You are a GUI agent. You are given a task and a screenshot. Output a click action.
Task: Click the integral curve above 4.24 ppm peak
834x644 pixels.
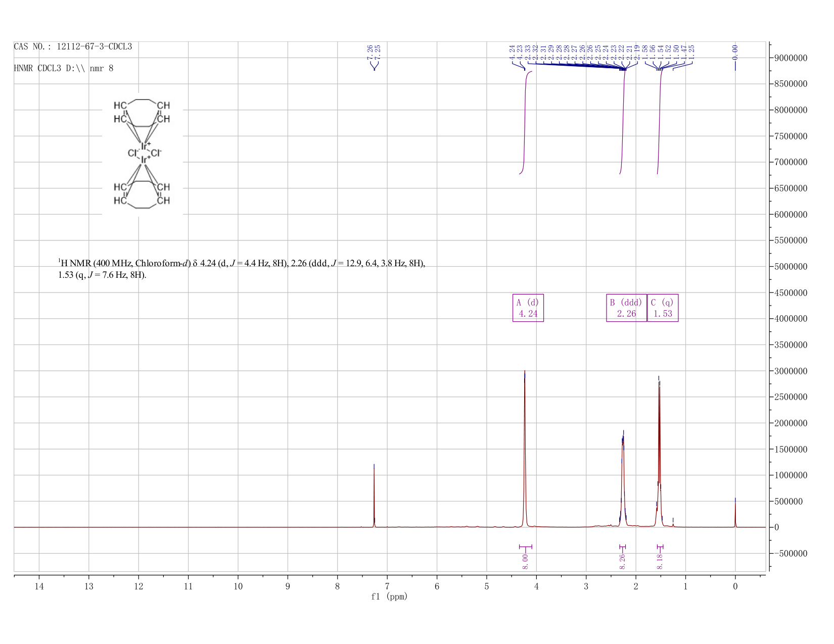[x=525, y=123]
